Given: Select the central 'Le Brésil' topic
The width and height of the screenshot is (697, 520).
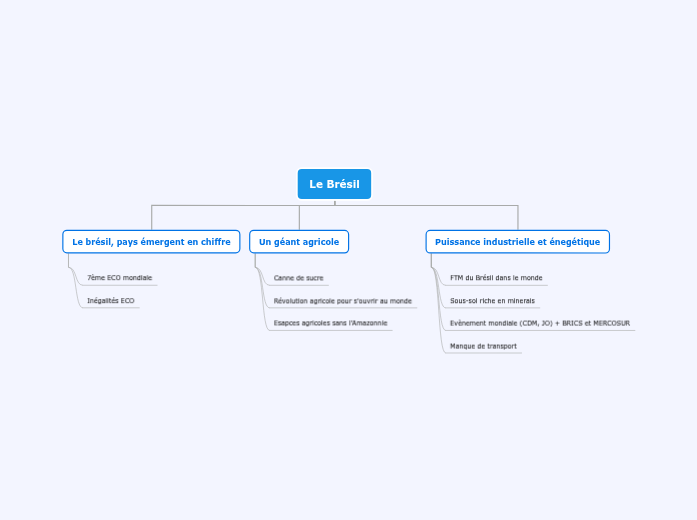Looking at the screenshot, I should coord(334,184).
